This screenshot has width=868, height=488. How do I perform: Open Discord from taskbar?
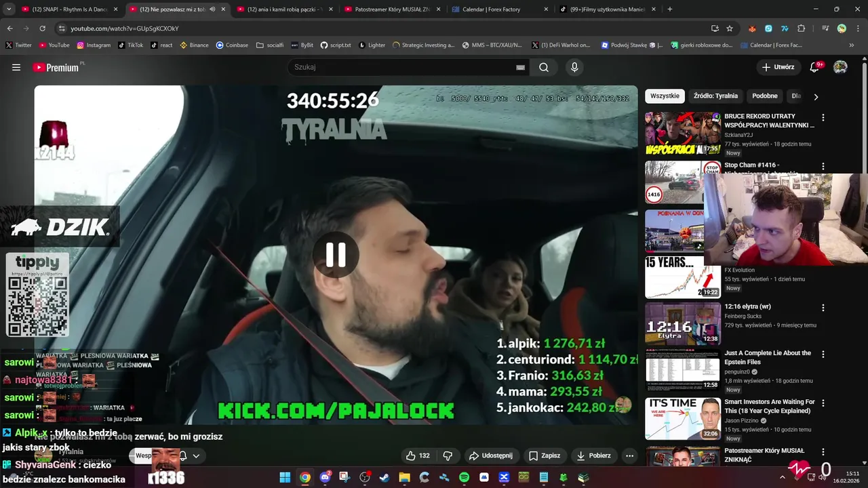(x=325, y=477)
